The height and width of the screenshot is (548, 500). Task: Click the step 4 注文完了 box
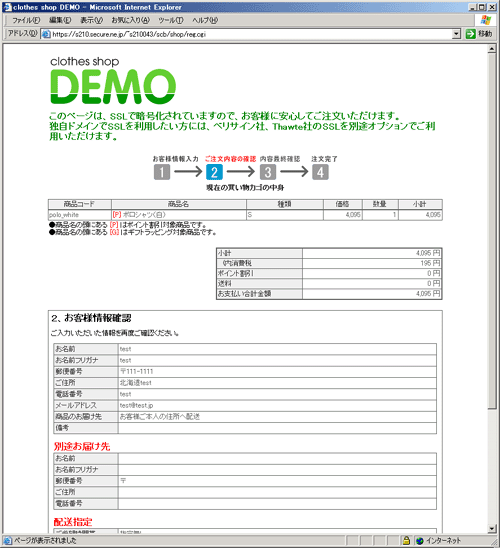320,172
